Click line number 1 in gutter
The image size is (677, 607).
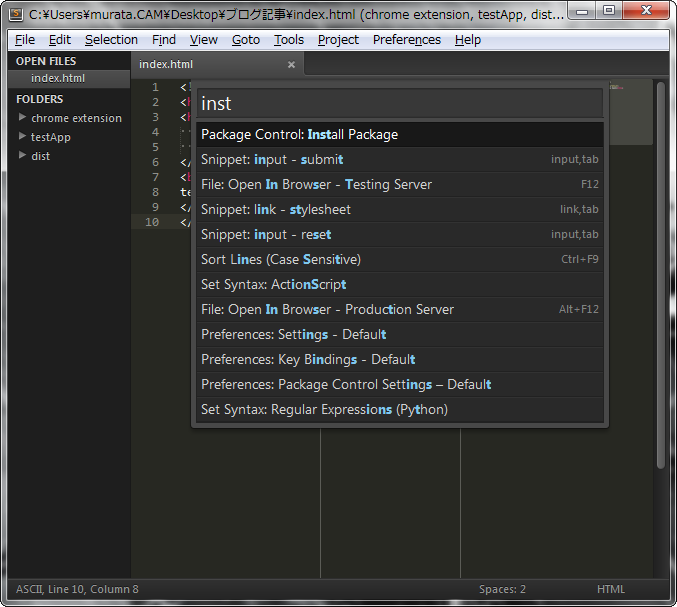pos(155,87)
